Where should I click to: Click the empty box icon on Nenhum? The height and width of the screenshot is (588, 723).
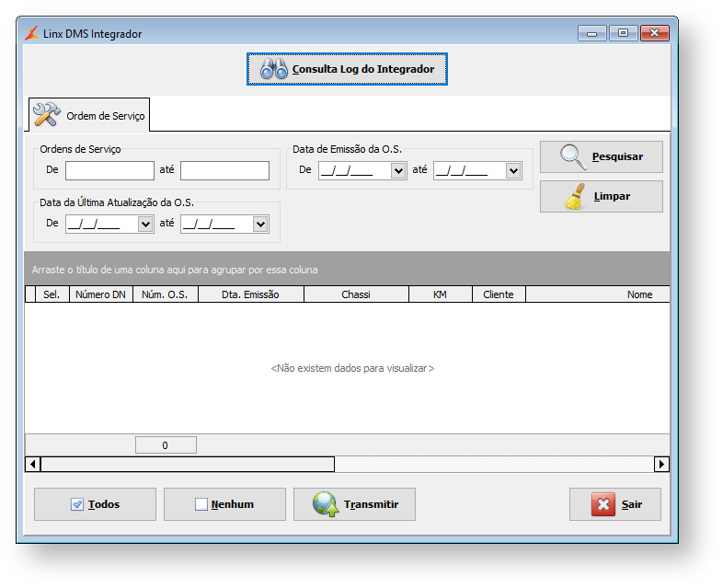tap(201, 504)
